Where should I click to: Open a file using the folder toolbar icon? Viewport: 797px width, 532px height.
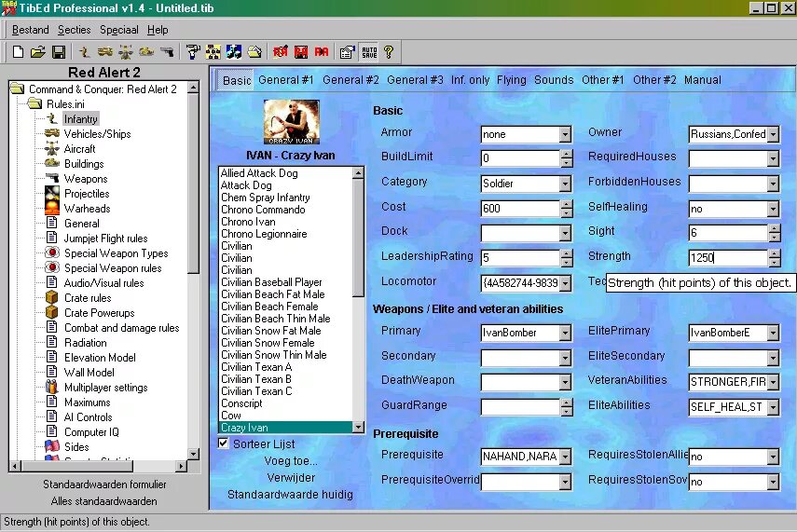(x=38, y=51)
